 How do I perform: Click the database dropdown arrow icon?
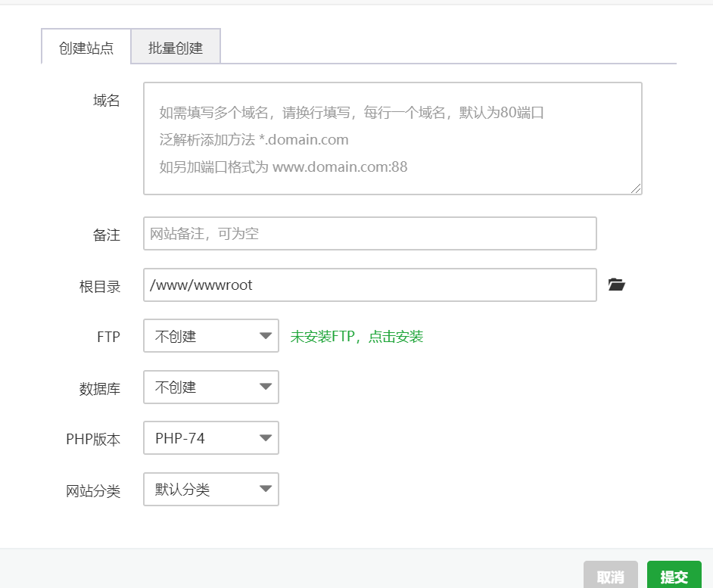tap(266, 387)
